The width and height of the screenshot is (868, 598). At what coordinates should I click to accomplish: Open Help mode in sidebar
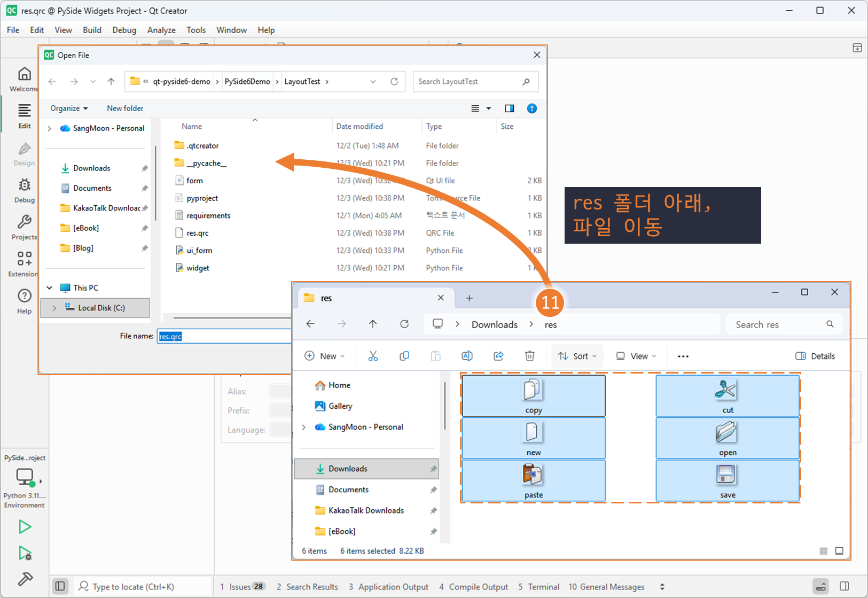(25, 301)
